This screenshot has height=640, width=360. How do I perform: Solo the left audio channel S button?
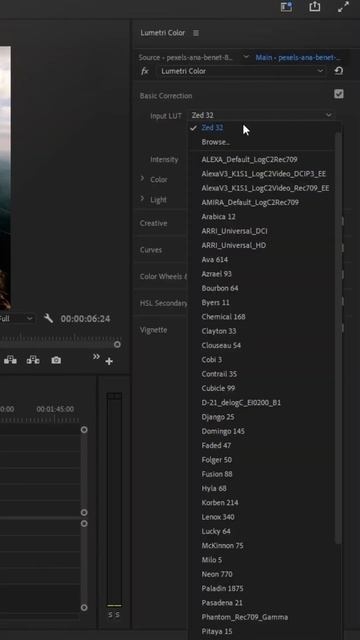(111, 615)
